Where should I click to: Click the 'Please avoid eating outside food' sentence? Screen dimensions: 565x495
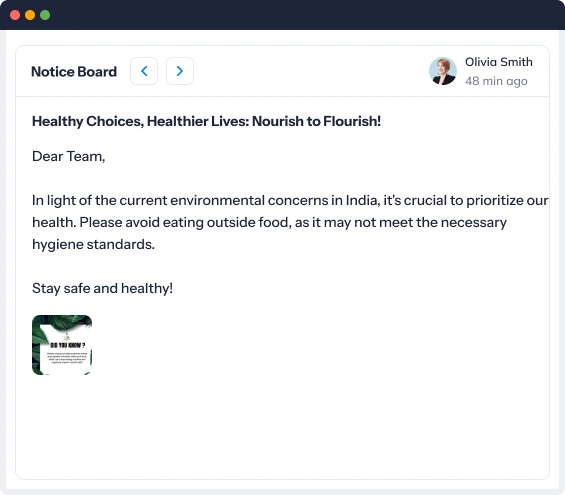pyautogui.click(x=185, y=222)
